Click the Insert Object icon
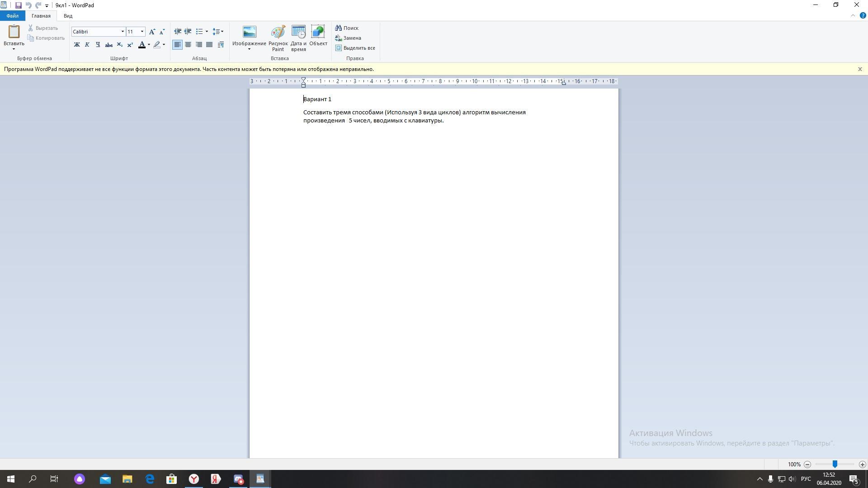 coord(318,33)
